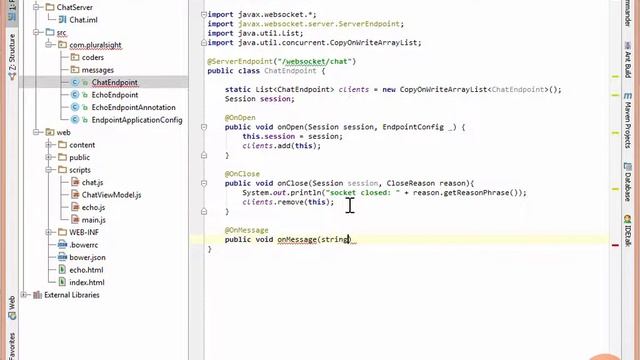Fold the onOpen method body
The image size is (640, 360).
pyautogui.click(x=204, y=127)
